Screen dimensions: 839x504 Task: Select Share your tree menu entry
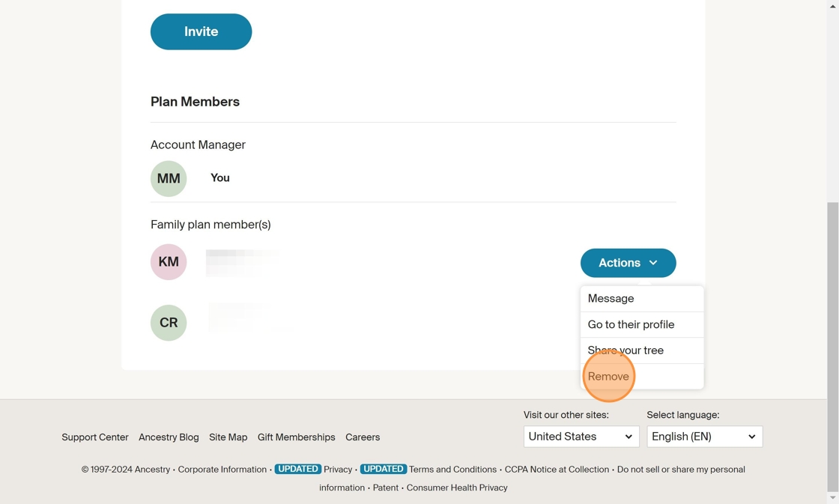coord(626,350)
